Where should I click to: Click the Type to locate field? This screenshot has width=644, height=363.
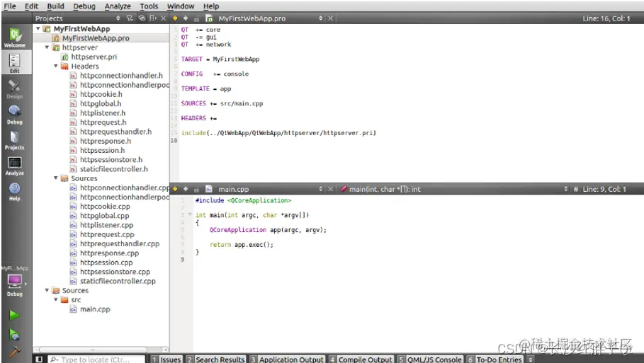[x=96, y=359]
